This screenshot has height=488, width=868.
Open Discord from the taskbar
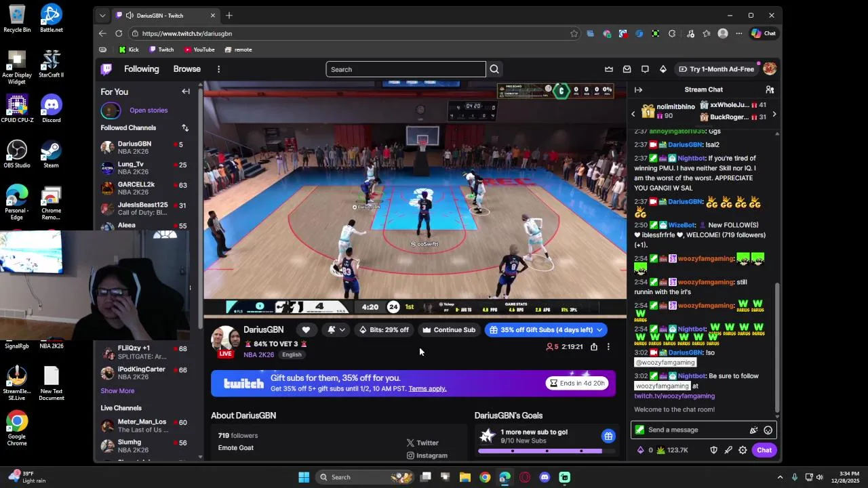click(x=545, y=477)
